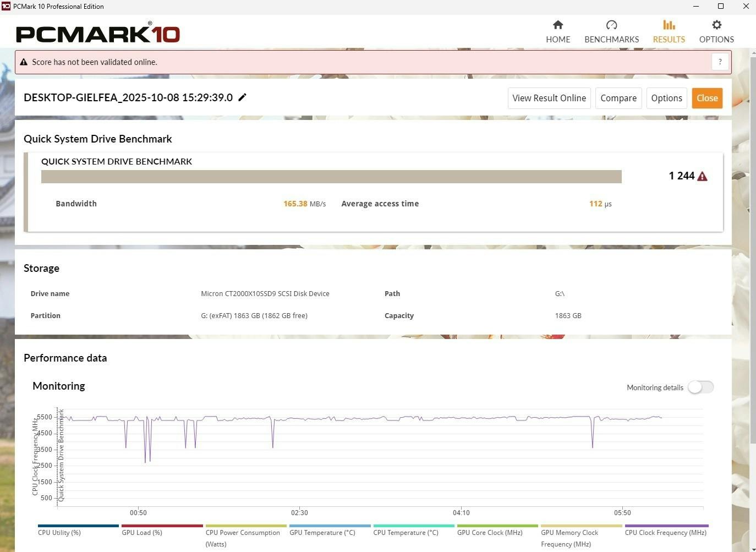The height and width of the screenshot is (552, 756).
Task: Maximize the PCMark 10 window
Action: [721, 7]
